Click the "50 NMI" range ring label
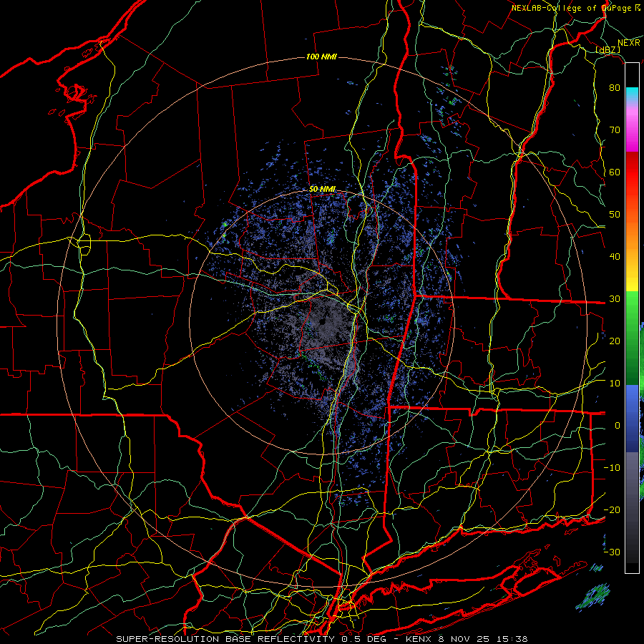Screen dimensions: 644x644 323,190
